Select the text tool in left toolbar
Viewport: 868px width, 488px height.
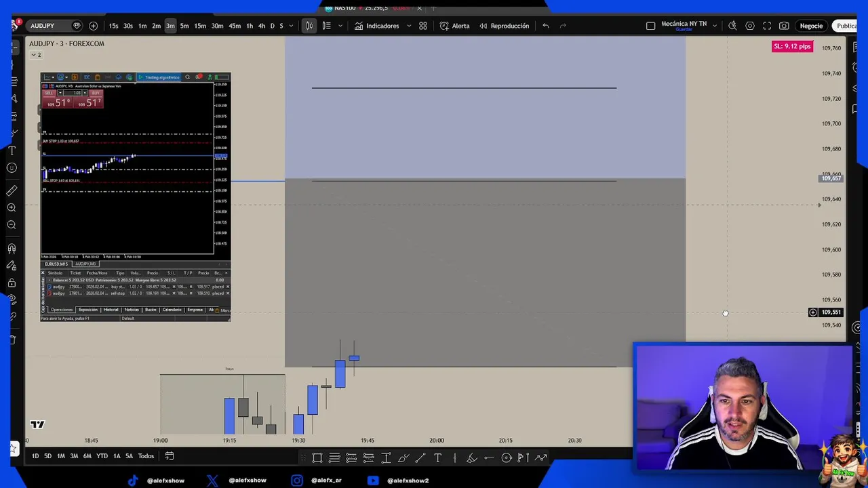[x=12, y=150]
